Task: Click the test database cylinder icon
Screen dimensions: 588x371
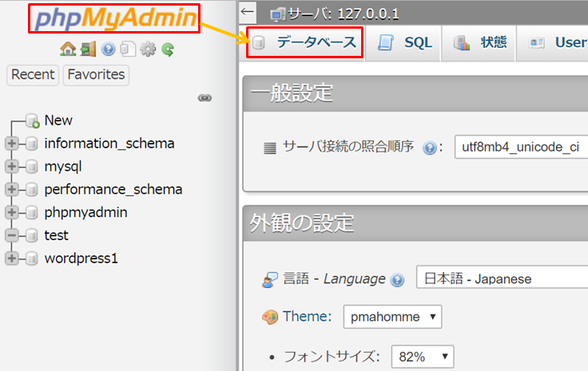Action: tap(32, 235)
